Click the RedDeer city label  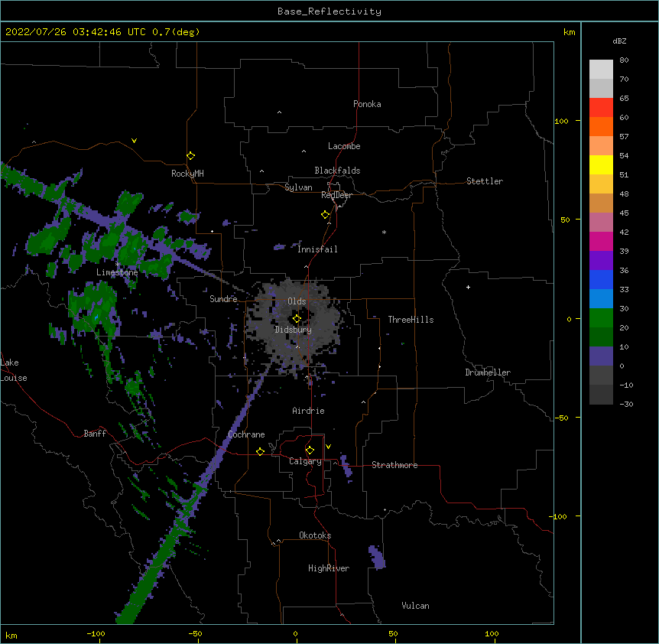[336, 195]
